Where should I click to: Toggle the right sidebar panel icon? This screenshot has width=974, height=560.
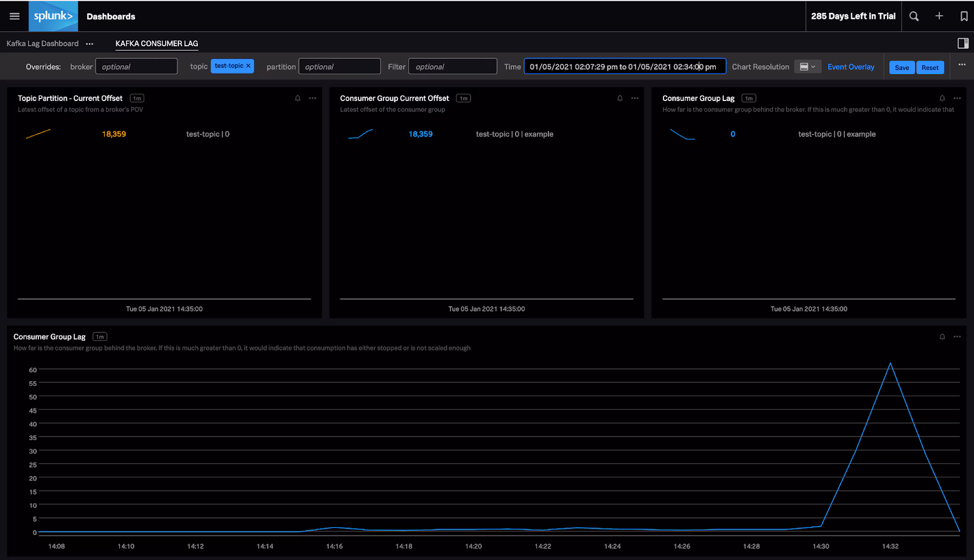point(963,43)
